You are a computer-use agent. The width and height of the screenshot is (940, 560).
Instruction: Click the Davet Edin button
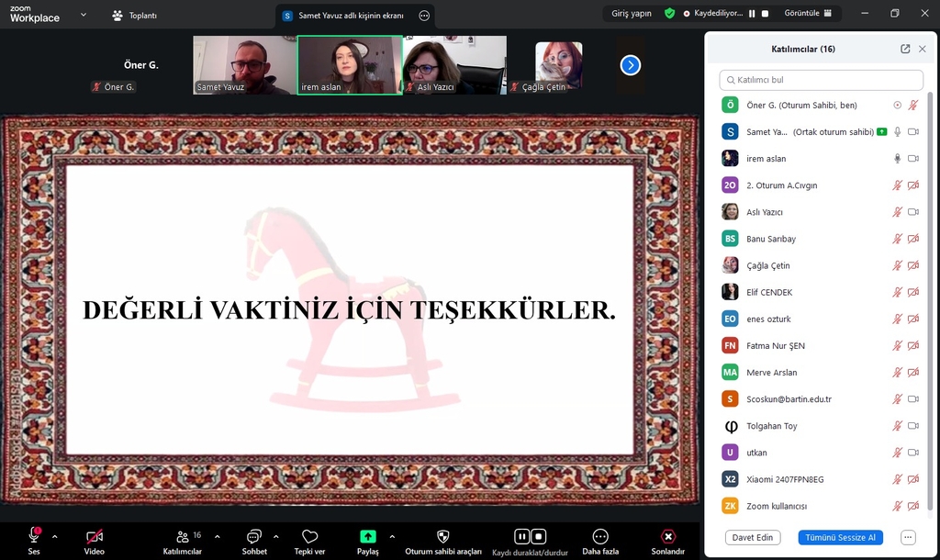753,537
